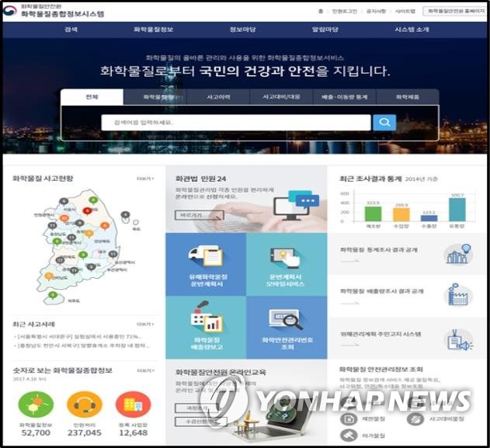The width and height of the screenshot is (490, 448).
Task: Open the 화학물질정보 main menu
Action: (x=152, y=29)
